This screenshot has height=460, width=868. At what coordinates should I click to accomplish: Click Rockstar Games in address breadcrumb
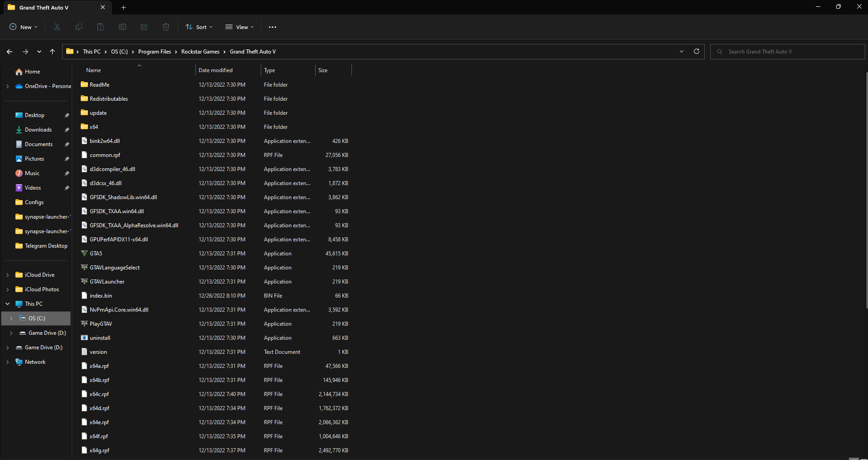tap(200, 52)
